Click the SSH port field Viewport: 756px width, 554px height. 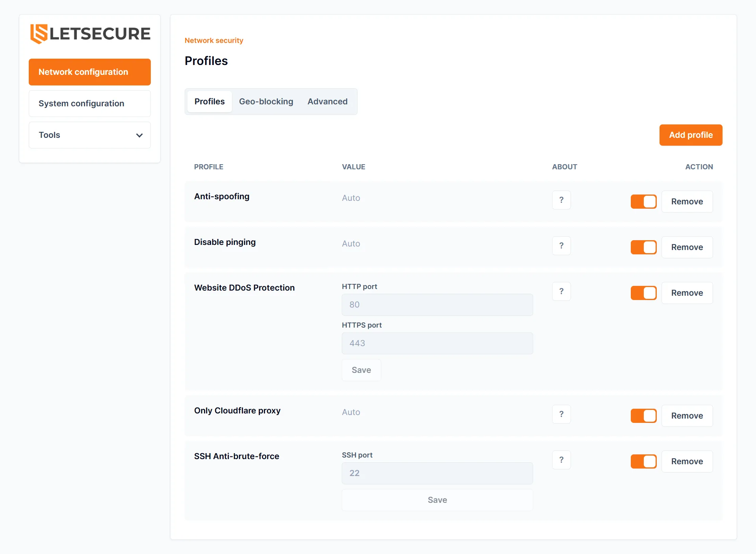tap(437, 473)
